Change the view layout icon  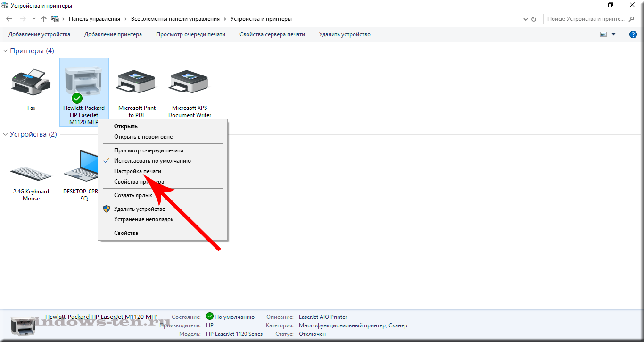603,34
